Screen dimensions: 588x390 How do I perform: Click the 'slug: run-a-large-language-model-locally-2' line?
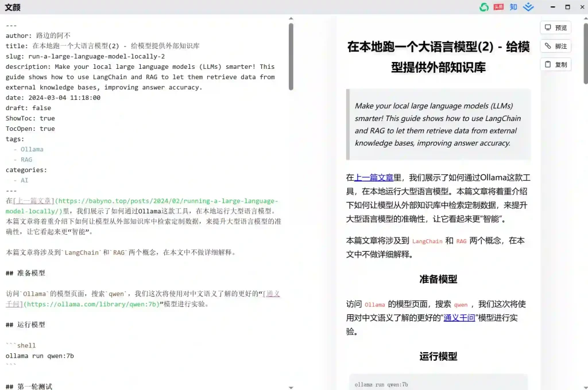[x=85, y=56]
